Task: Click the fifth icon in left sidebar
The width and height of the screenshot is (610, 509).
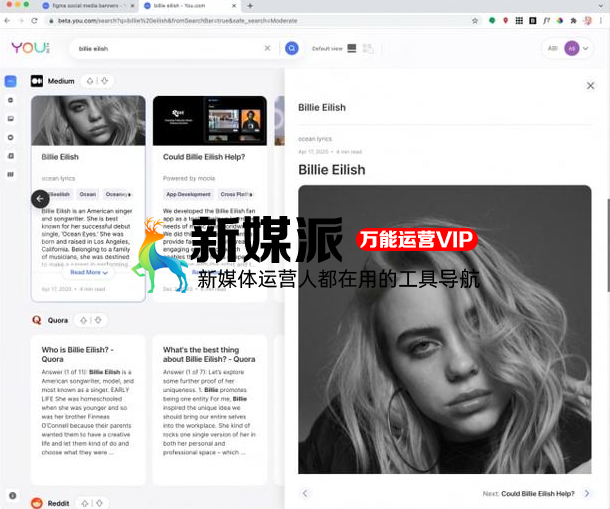Action: pos(11,156)
